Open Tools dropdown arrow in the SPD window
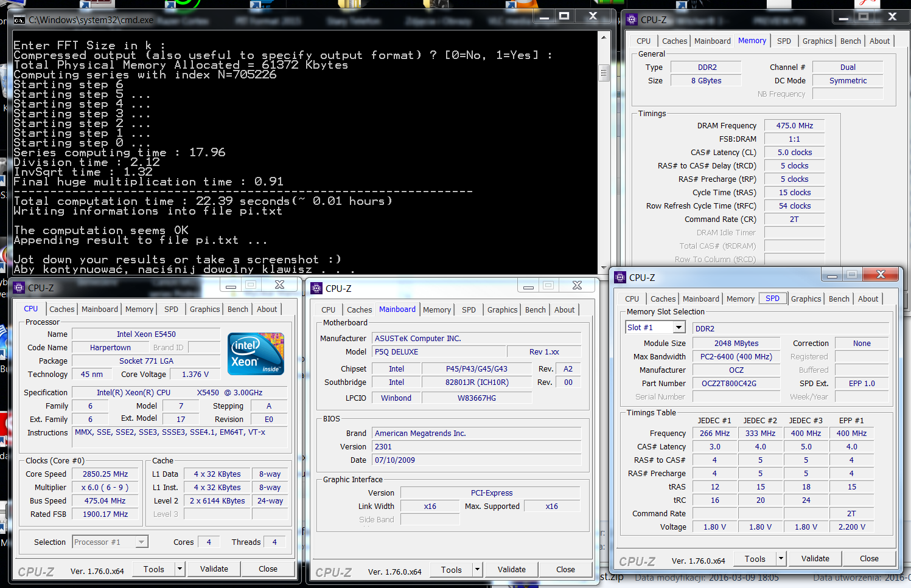The height and width of the screenshot is (588, 911). [781, 558]
